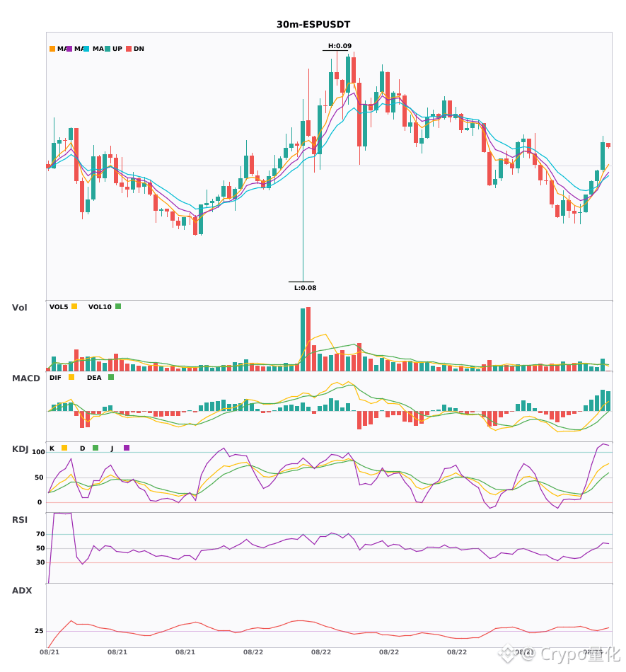The height and width of the screenshot is (672, 626).
Task: Click the 0 level label on KDJ axis
Action: [x=40, y=502]
